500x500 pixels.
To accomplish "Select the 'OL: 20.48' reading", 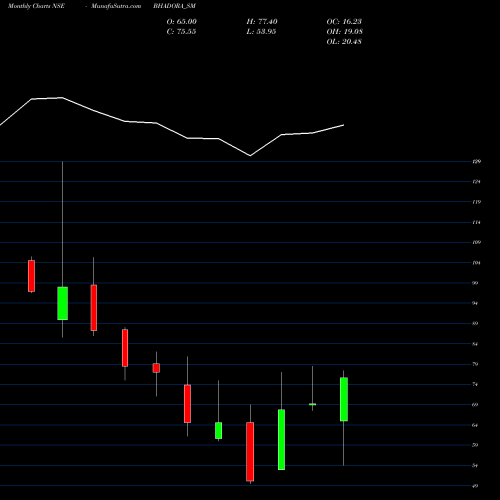I will [344, 42].
